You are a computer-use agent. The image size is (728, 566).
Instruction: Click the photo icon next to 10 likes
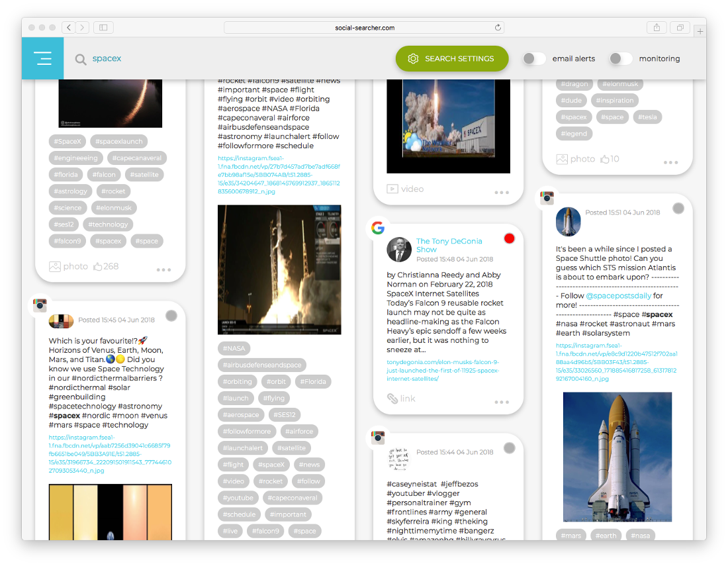(x=562, y=160)
